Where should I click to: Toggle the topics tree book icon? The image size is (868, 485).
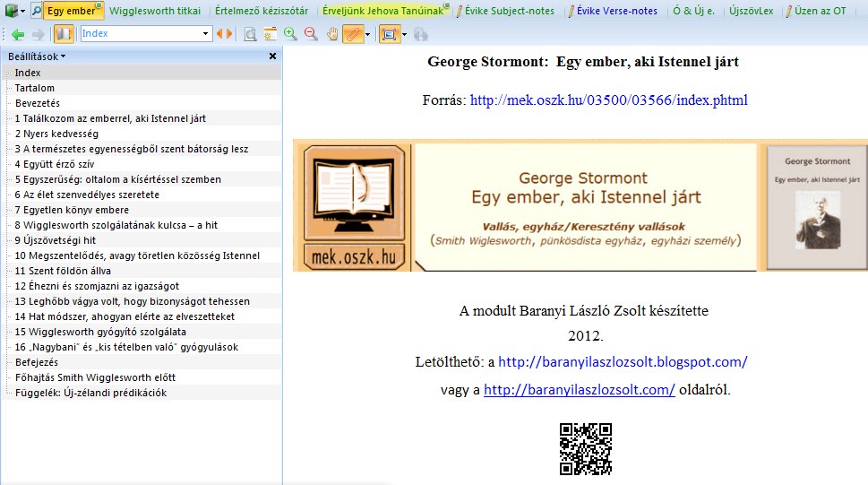coord(64,34)
